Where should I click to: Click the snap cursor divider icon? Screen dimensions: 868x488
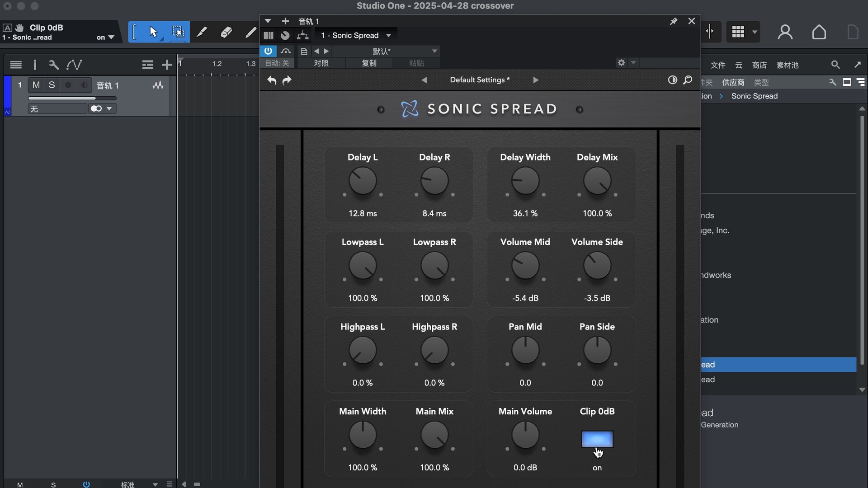(x=710, y=32)
